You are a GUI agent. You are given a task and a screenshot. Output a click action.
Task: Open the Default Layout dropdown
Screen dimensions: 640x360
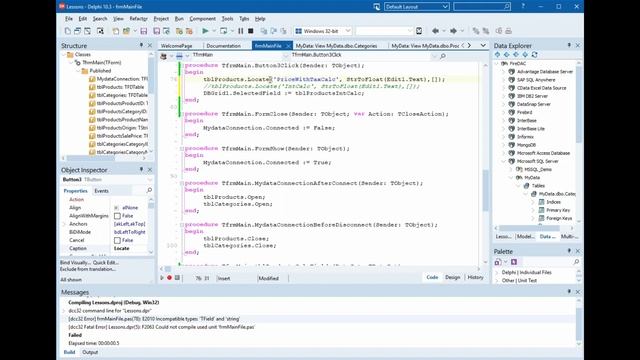[x=445, y=7]
